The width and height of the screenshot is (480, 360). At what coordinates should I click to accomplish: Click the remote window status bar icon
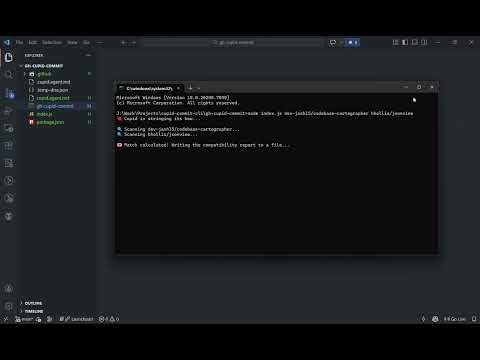tap(6, 319)
